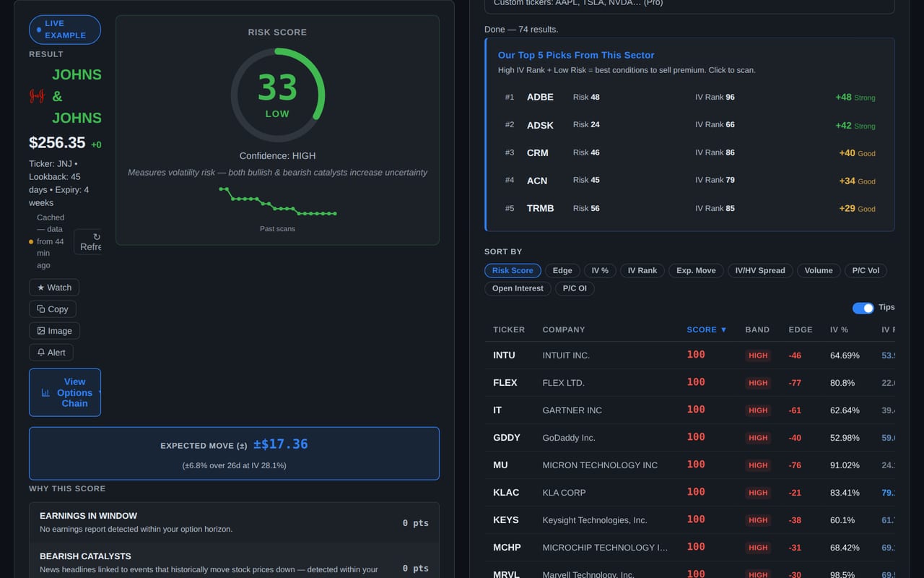924x578 pixels.
Task: Open the INTU table row
Action: pyautogui.click(x=689, y=355)
